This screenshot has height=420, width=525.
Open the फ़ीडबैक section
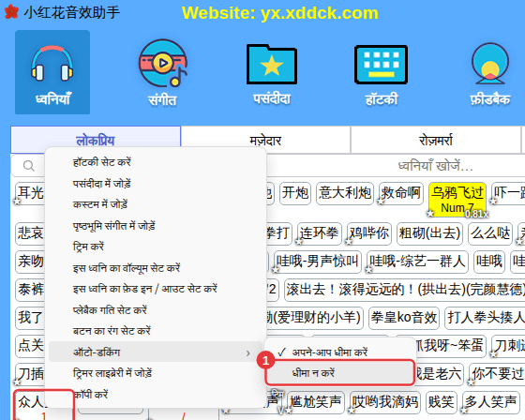(x=490, y=74)
